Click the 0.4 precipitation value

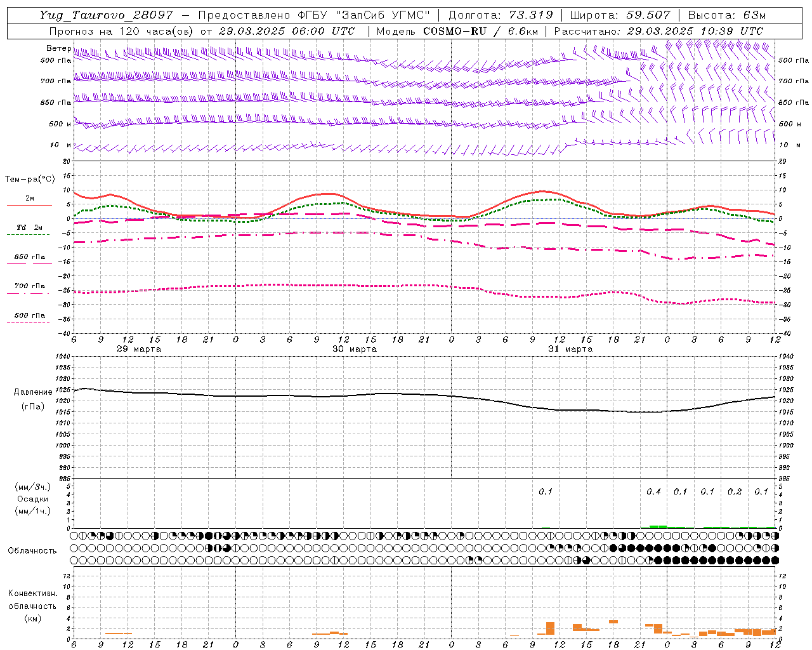coord(653,492)
